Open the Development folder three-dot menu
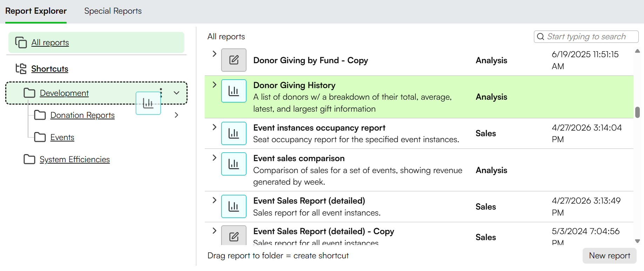The image size is (644, 271). pos(161,93)
